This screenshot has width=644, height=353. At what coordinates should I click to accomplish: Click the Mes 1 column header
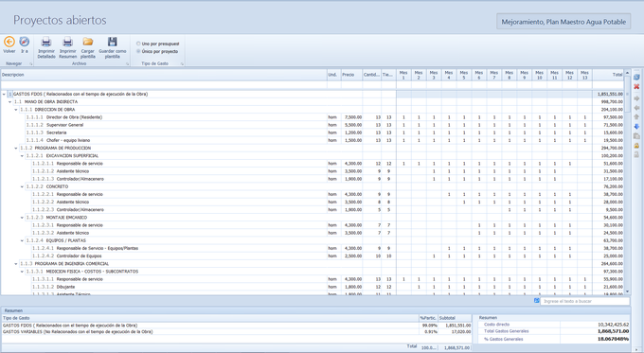click(403, 75)
